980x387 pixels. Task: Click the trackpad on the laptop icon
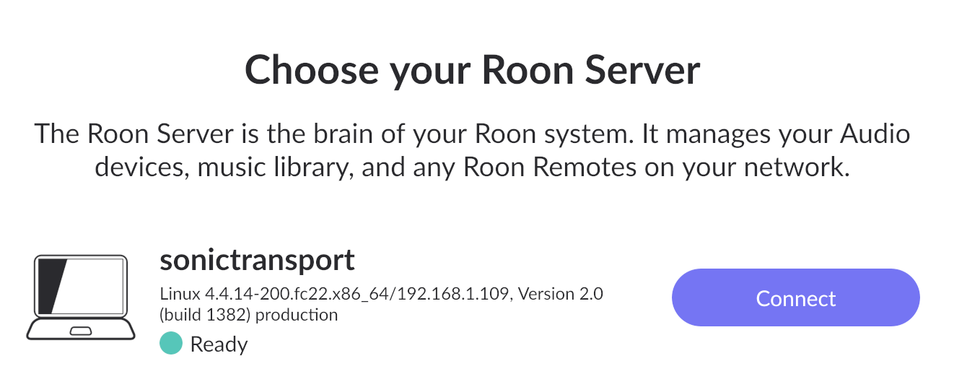click(x=81, y=331)
